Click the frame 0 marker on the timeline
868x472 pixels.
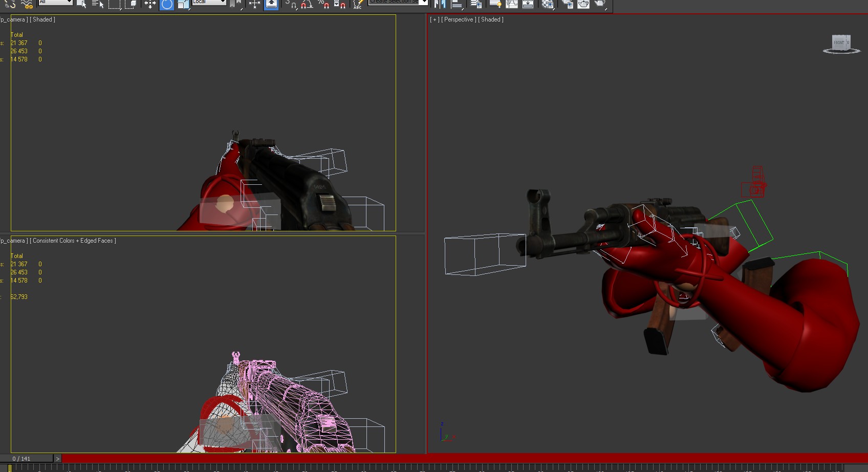coord(10,468)
